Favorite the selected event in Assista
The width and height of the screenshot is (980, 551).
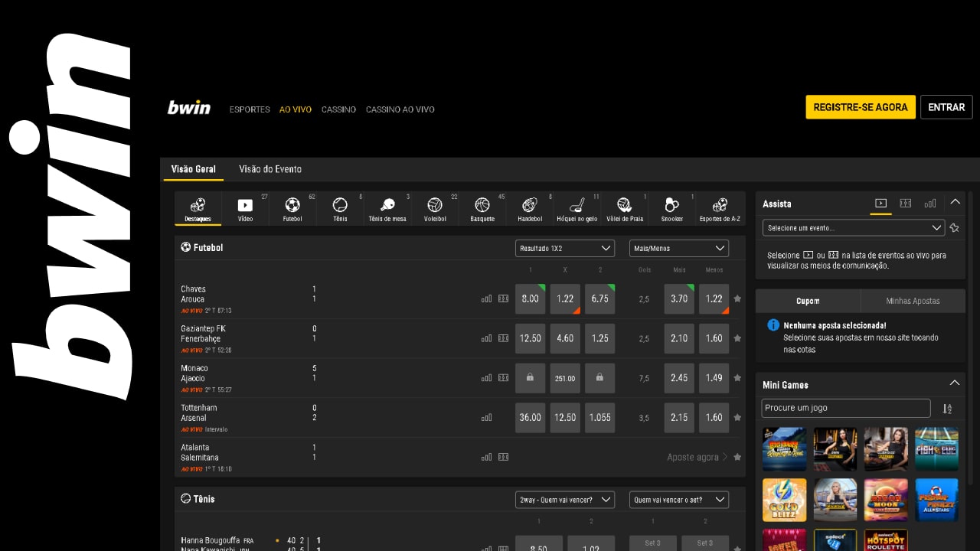pyautogui.click(x=954, y=228)
